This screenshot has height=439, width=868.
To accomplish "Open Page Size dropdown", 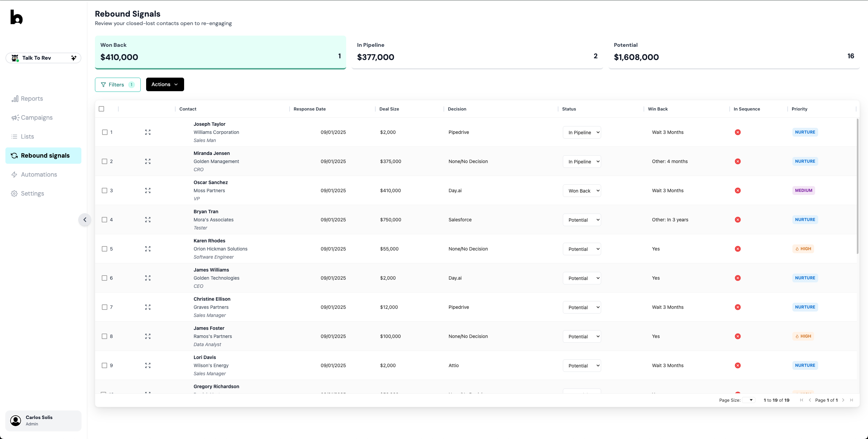I will tap(748, 400).
